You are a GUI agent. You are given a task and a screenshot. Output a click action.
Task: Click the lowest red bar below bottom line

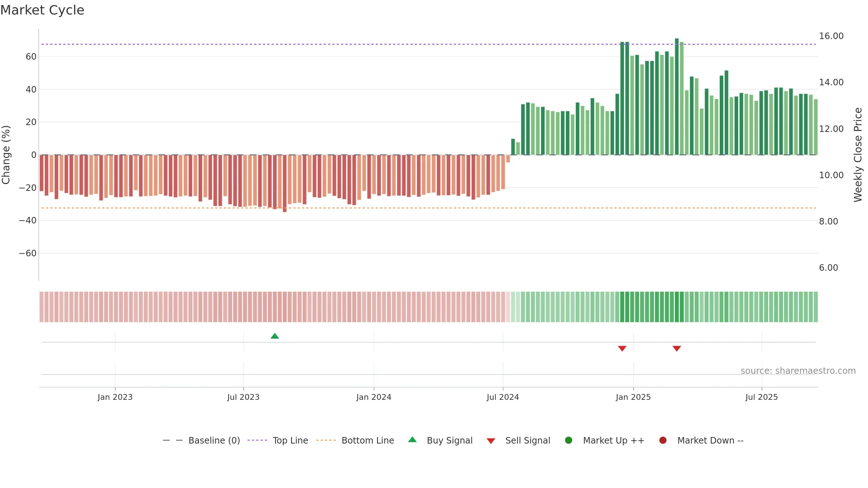coord(285,184)
